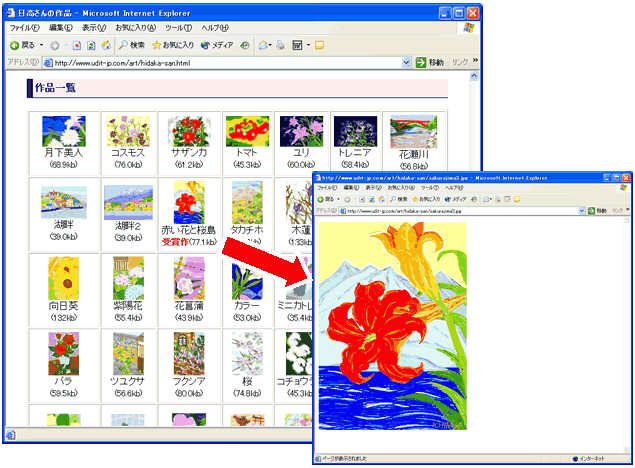Image resolution: width=635 pixels, height=468 pixels.
Task: Open the サザンカ artwork thumbnail
Action: [x=189, y=131]
